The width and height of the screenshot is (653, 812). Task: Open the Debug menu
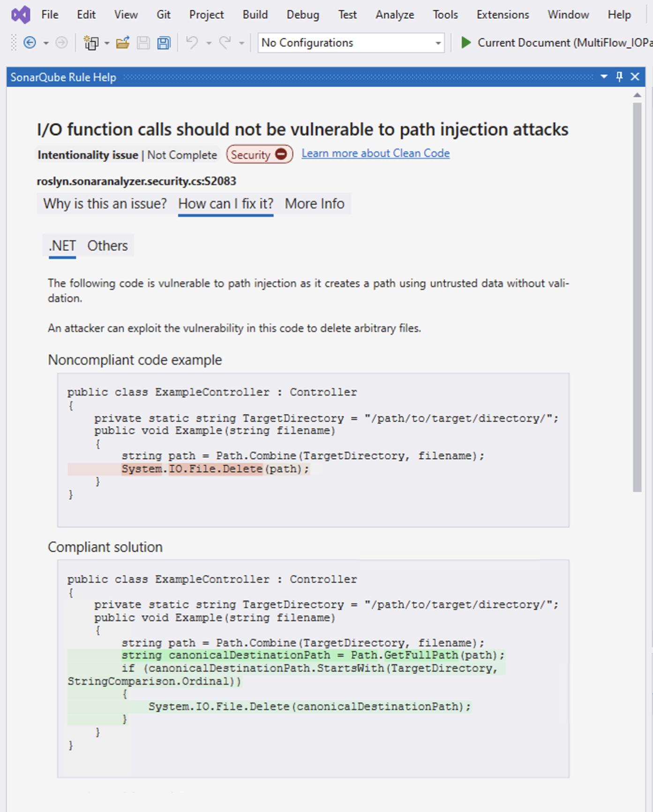pyautogui.click(x=303, y=15)
